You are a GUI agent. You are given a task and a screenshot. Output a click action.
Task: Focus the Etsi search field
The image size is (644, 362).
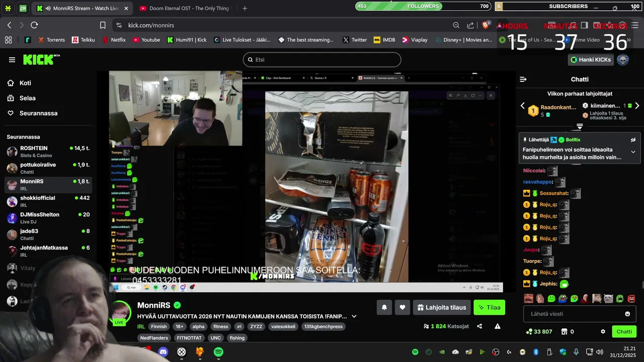tap(322, 59)
